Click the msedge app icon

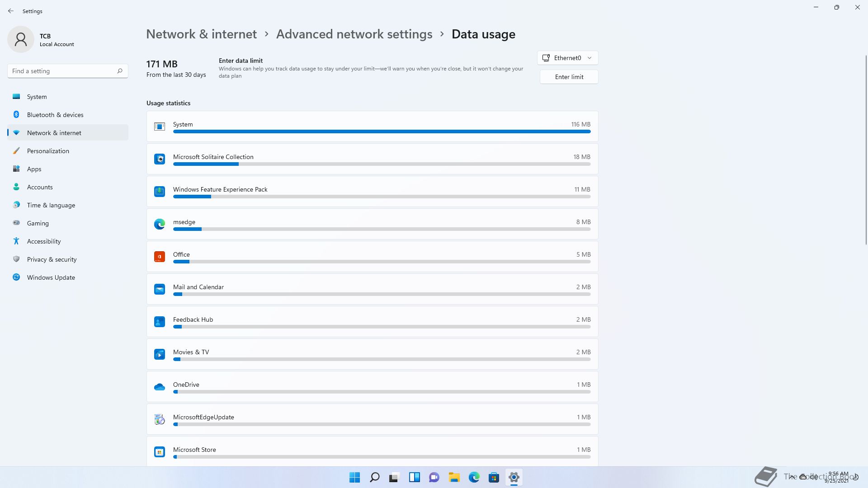(x=160, y=224)
